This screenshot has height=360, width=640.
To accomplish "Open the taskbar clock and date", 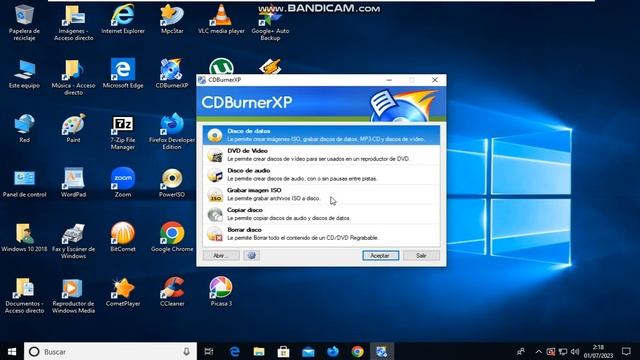I will pos(598,351).
